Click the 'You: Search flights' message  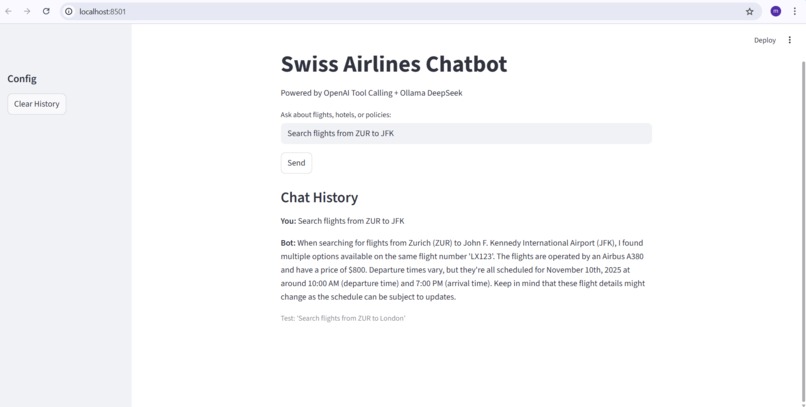click(342, 221)
